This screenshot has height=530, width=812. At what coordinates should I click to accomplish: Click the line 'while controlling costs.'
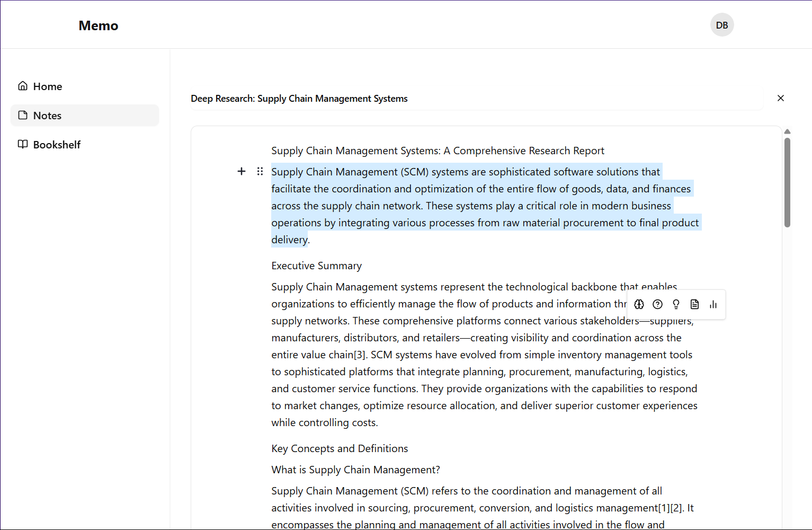point(325,422)
